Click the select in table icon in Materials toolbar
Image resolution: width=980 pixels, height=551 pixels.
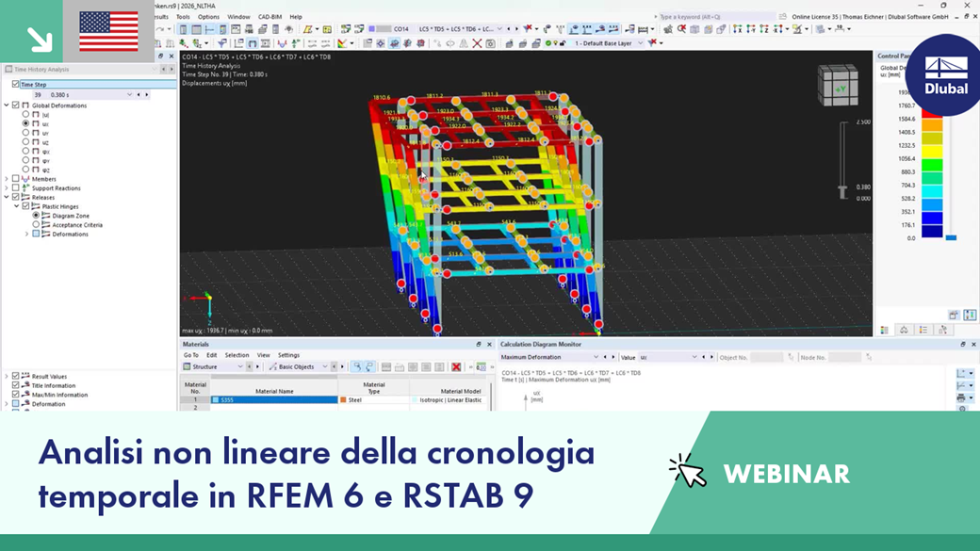(x=356, y=366)
